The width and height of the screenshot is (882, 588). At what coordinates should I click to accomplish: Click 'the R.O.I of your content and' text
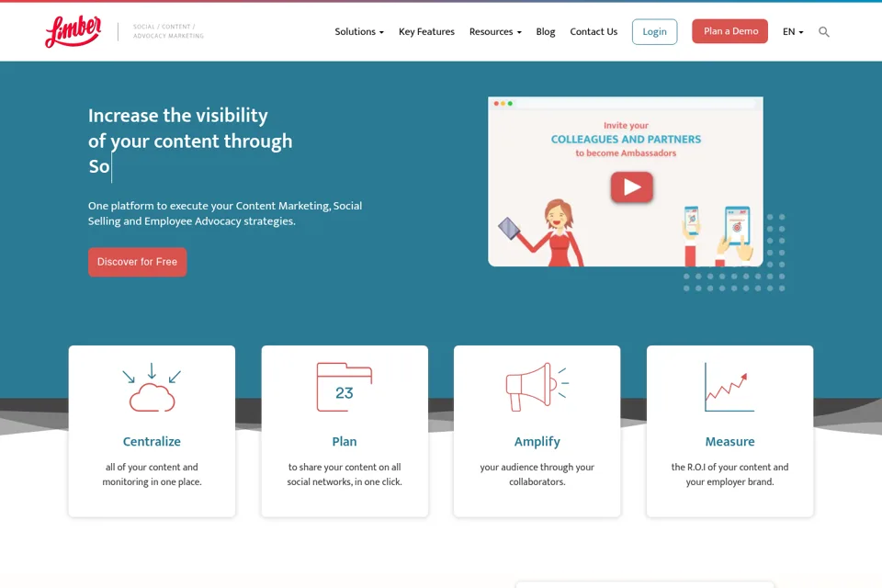point(729,467)
